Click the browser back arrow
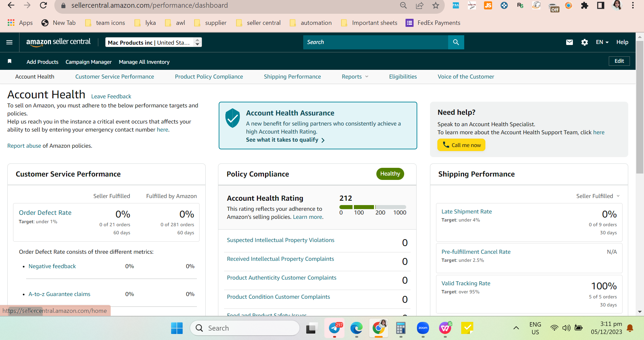 tap(11, 5)
